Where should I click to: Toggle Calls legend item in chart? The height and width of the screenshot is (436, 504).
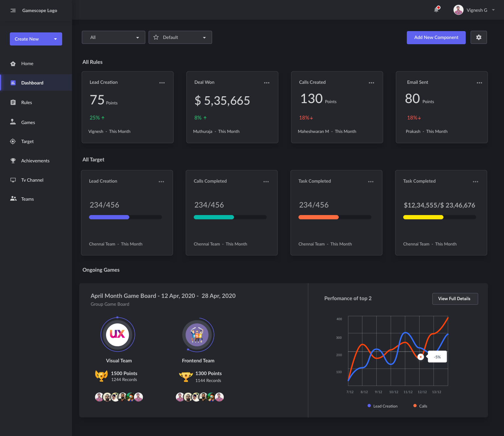420,406
